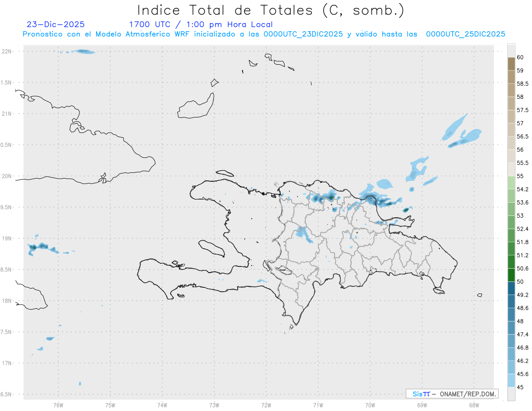Click the pale green swatch between 55 and 54.2
Image resolution: width=532 pixels, height=411 pixels.
click(x=511, y=183)
